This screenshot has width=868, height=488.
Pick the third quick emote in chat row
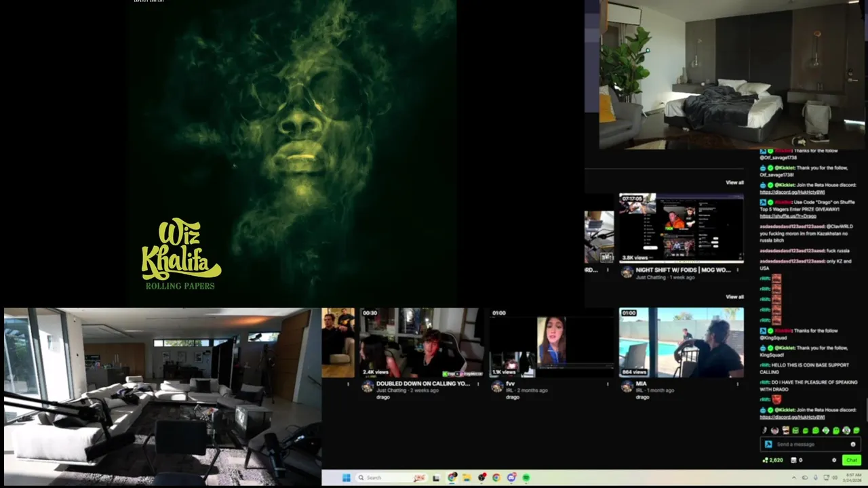pyautogui.click(x=786, y=430)
